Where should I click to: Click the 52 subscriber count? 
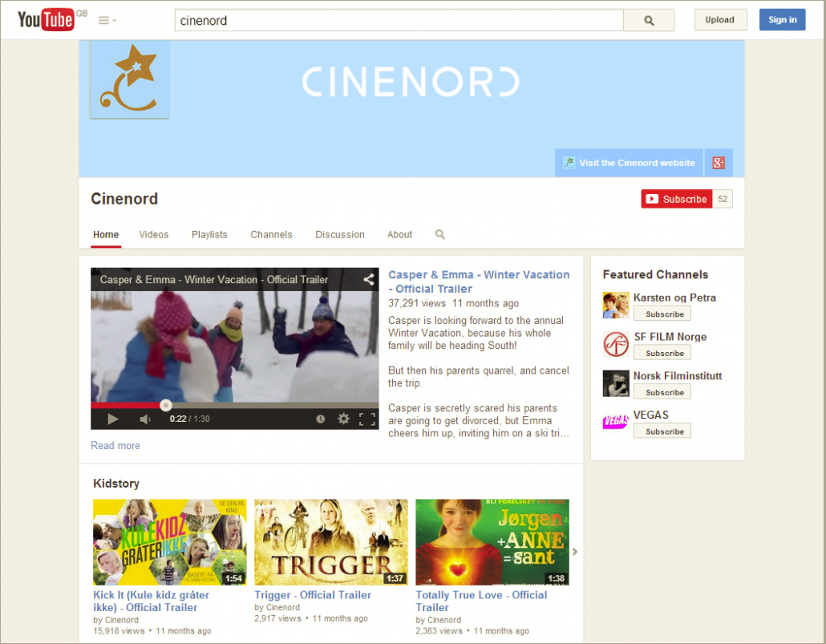coord(723,199)
